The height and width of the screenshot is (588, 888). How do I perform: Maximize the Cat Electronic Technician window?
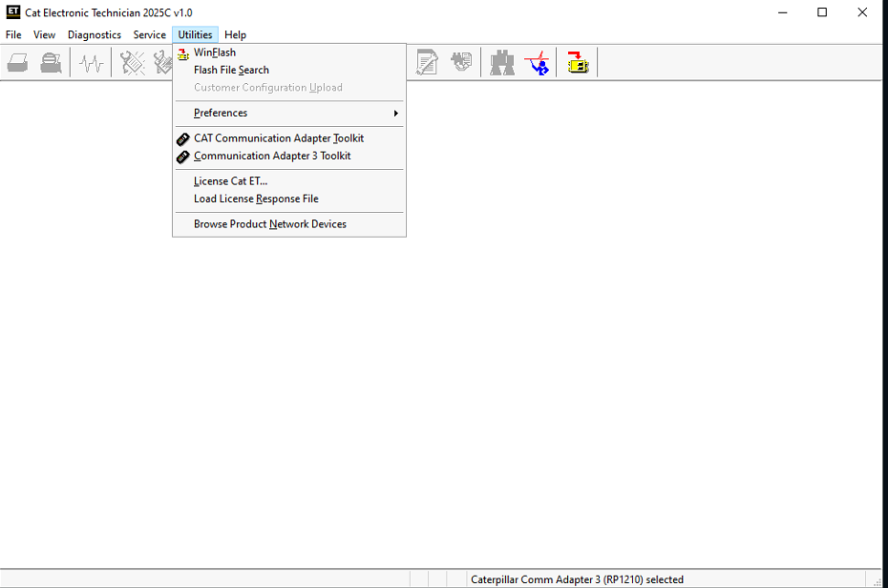point(822,12)
